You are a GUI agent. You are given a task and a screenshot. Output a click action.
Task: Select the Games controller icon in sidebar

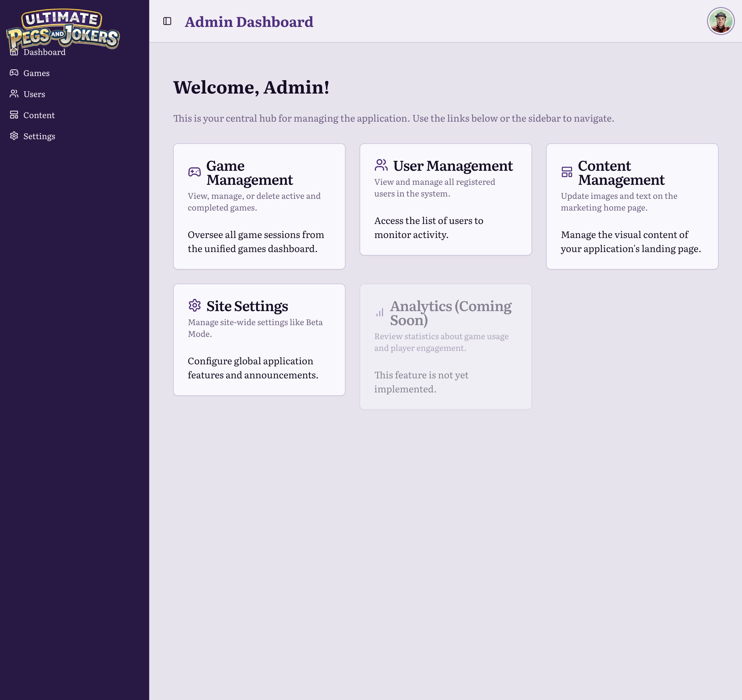[x=14, y=73]
